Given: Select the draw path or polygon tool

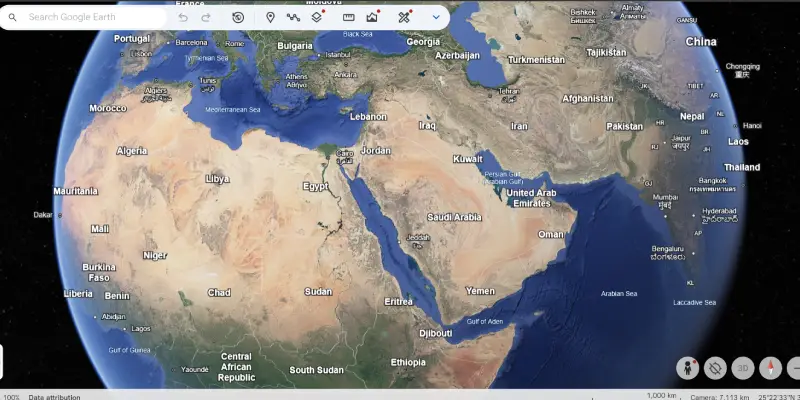Looking at the screenshot, I should (293, 17).
